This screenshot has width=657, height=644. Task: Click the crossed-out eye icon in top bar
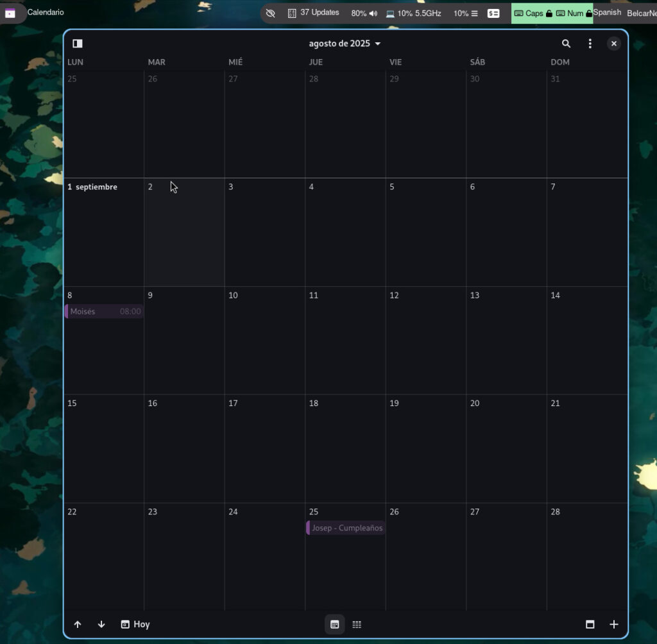[270, 13]
